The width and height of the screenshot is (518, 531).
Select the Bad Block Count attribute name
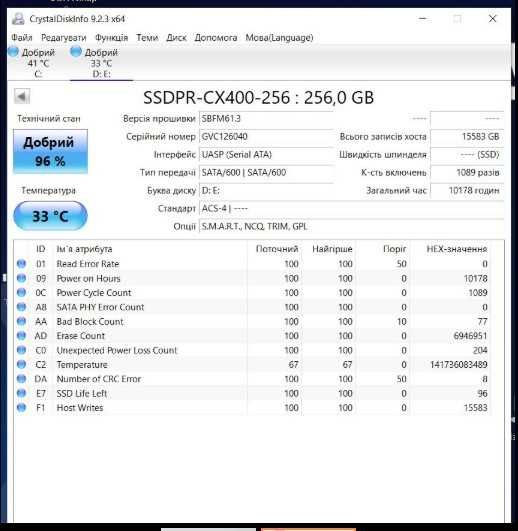pyautogui.click(x=90, y=321)
